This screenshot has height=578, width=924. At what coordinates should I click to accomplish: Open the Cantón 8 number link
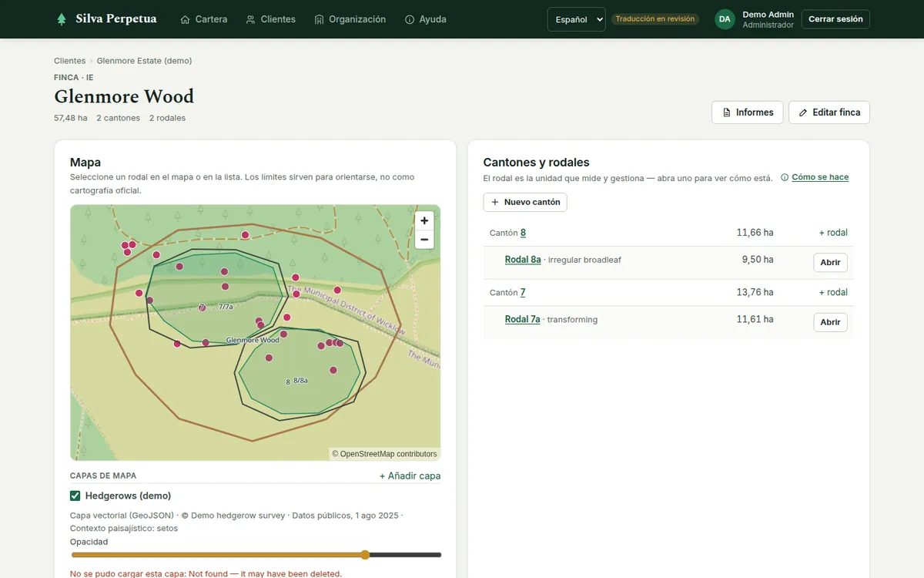tap(523, 233)
